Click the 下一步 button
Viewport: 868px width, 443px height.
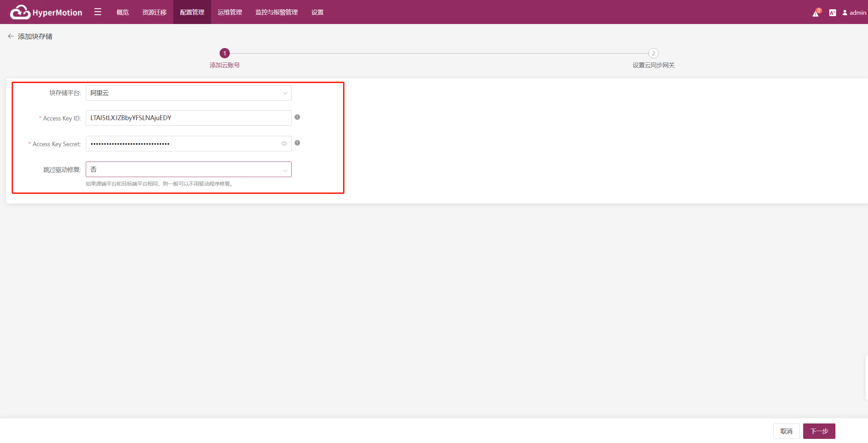click(x=819, y=431)
